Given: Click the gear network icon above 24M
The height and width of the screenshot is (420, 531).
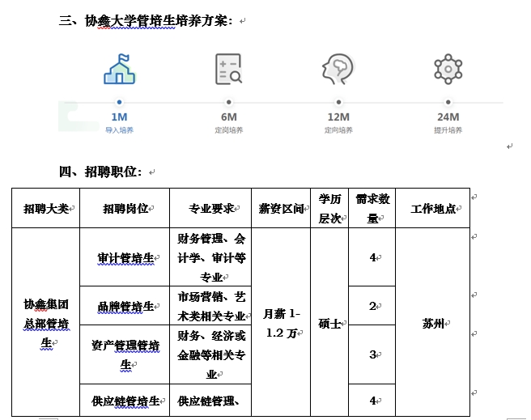Looking at the screenshot, I should 448,69.
